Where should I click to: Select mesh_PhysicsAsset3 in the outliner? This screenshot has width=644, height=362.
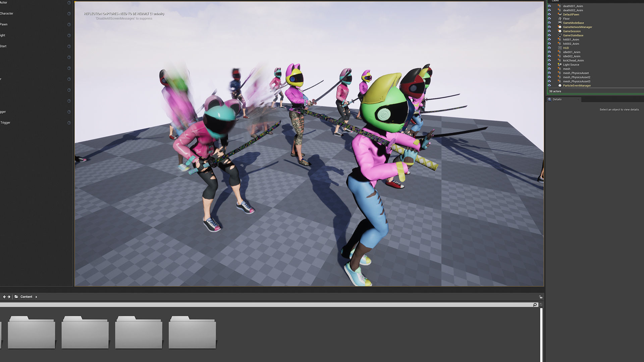(x=577, y=81)
